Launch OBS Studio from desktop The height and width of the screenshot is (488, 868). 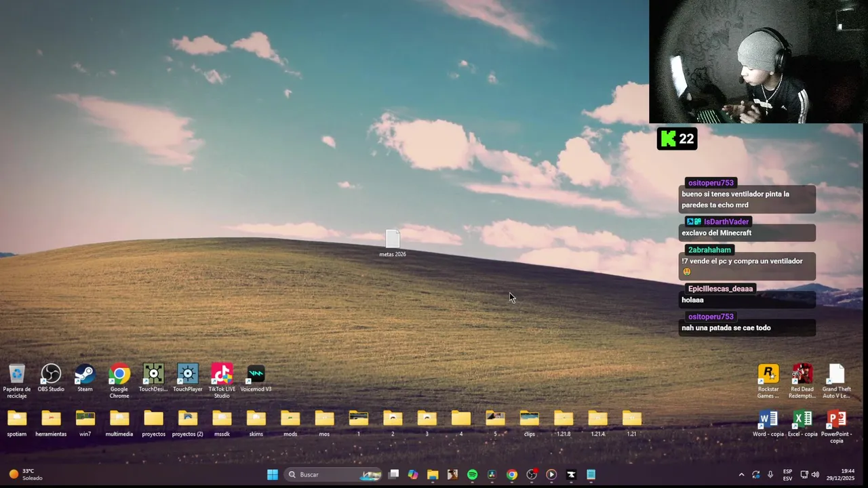[x=51, y=378]
